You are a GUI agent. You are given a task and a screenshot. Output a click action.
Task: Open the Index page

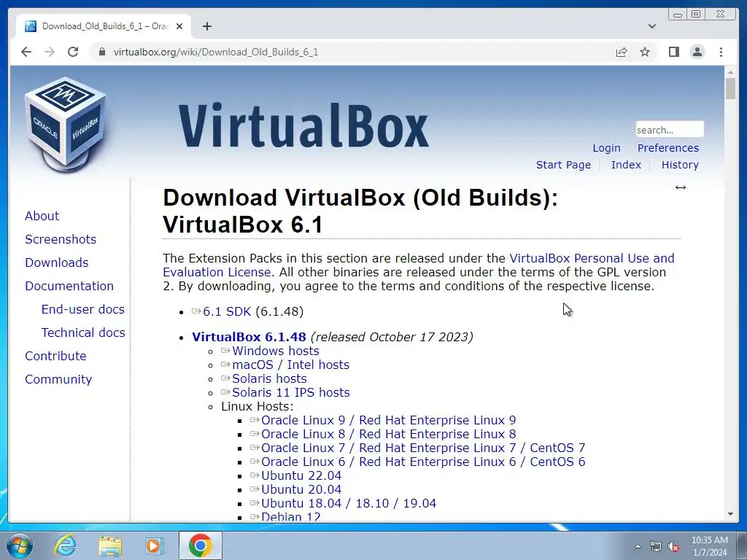pos(626,165)
